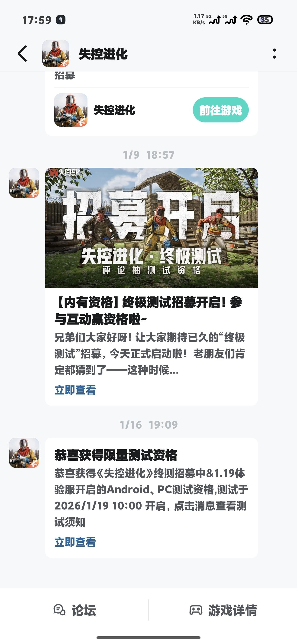Tap the 失控进化 header title
This screenshot has height=644, width=297.
tap(103, 54)
